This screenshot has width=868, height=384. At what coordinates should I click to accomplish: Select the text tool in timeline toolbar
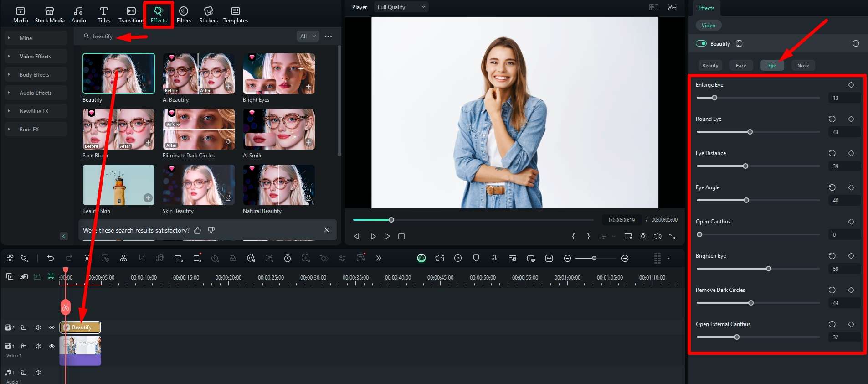click(x=178, y=258)
